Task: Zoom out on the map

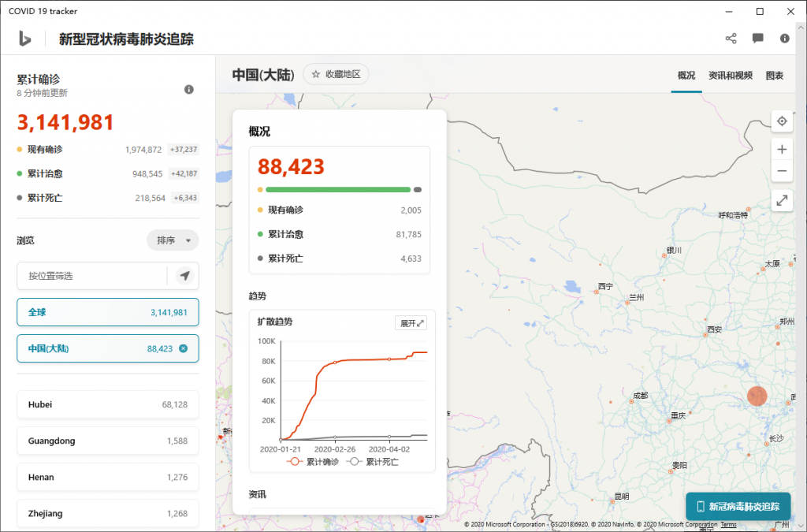Action: pos(782,171)
